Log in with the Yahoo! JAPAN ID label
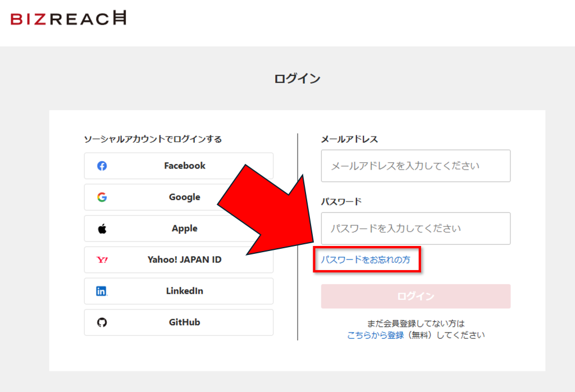575x392 pixels. [184, 259]
